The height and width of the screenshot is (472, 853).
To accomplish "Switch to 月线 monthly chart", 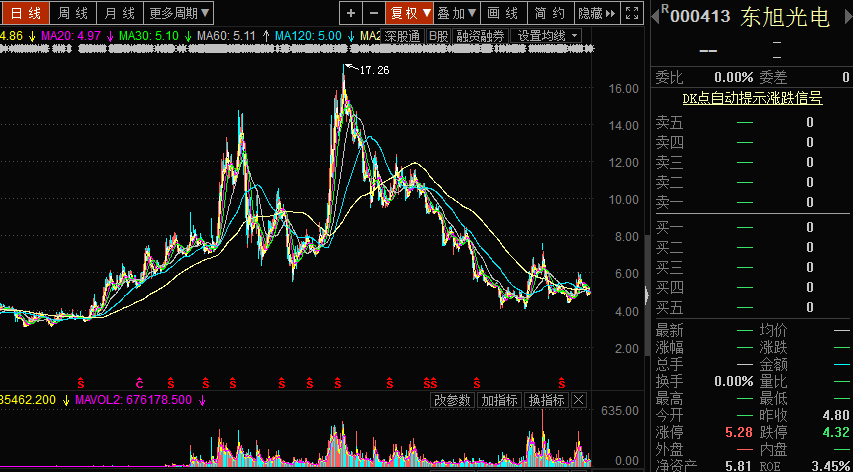I will click(x=120, y=13).
